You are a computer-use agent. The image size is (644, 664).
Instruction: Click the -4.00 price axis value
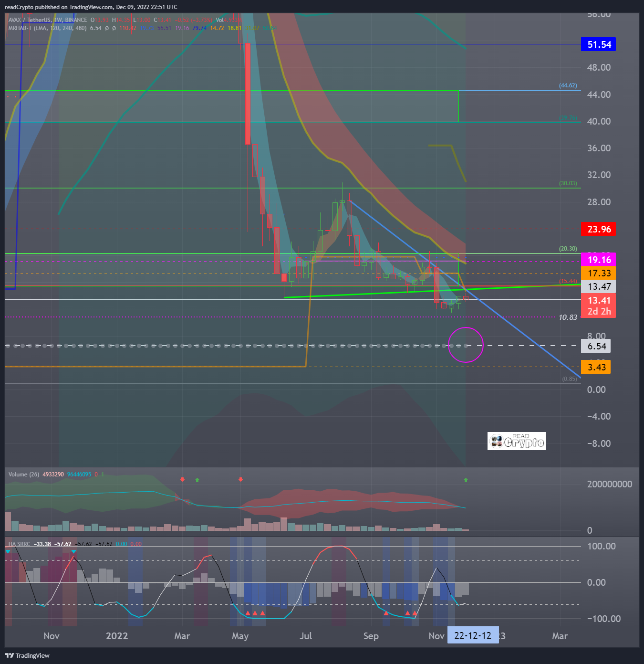599,416
